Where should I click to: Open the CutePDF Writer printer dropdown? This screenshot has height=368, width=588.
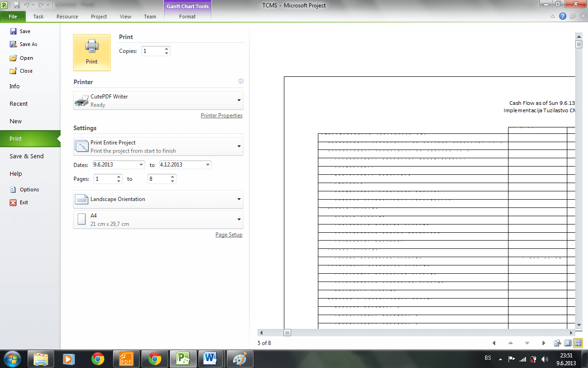coord(239,100)
